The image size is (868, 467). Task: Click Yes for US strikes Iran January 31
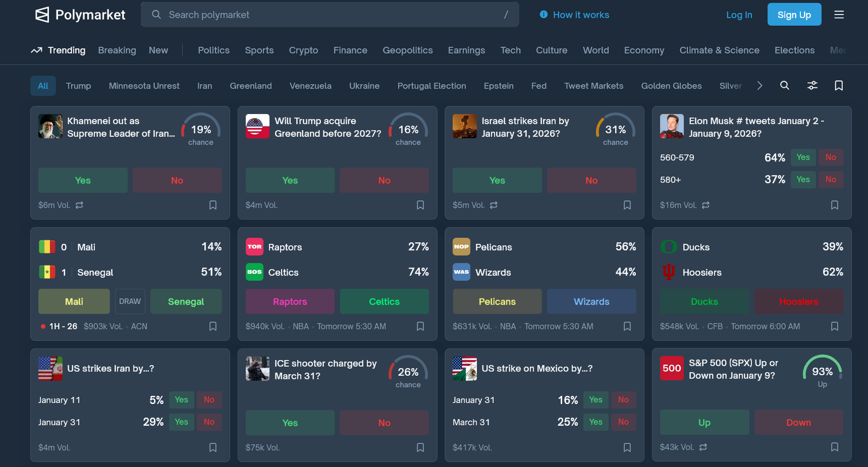point(181,422)
